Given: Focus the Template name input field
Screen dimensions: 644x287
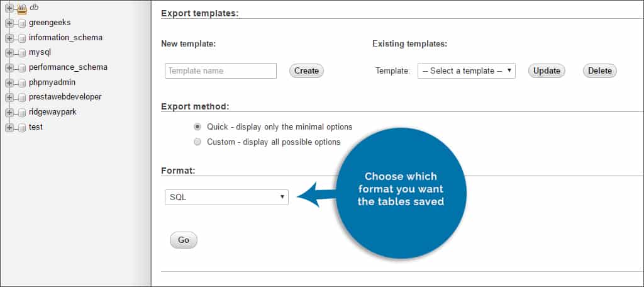Looking at the screenshot, I should pyautogui.click(x=221, y=70).
